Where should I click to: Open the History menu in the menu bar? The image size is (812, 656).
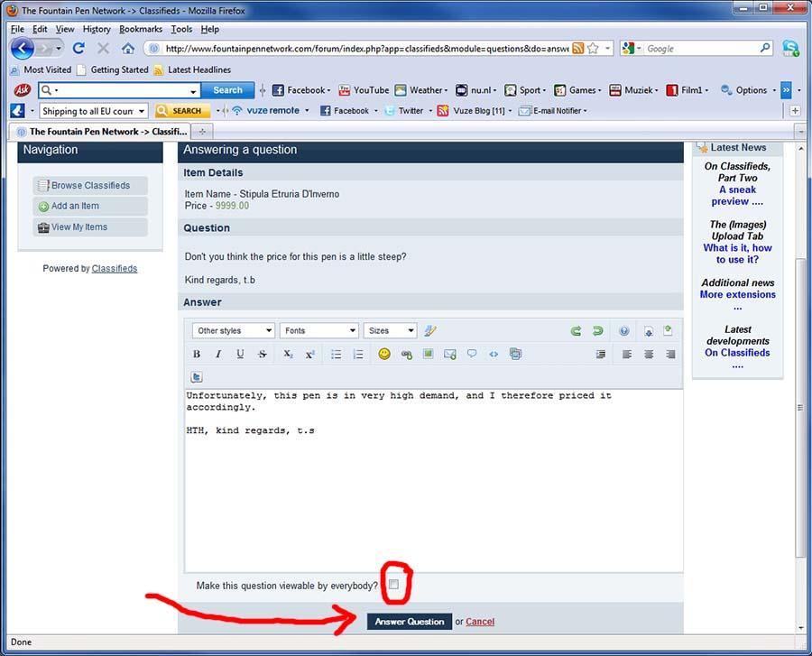point(97,29)
